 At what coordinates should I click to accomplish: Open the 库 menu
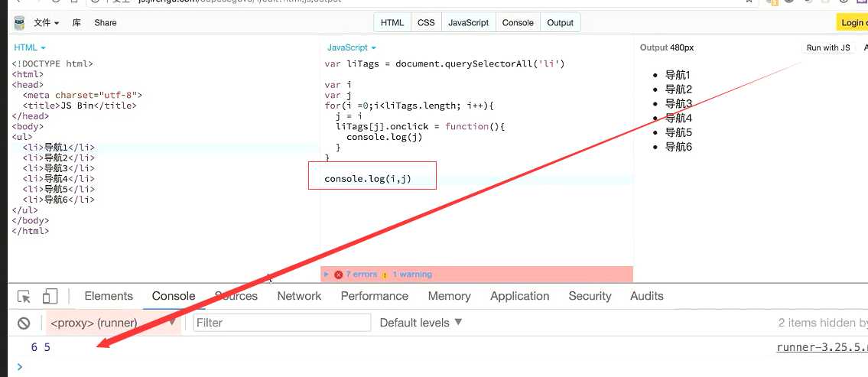pyautogui.click(x=77, y=23)
